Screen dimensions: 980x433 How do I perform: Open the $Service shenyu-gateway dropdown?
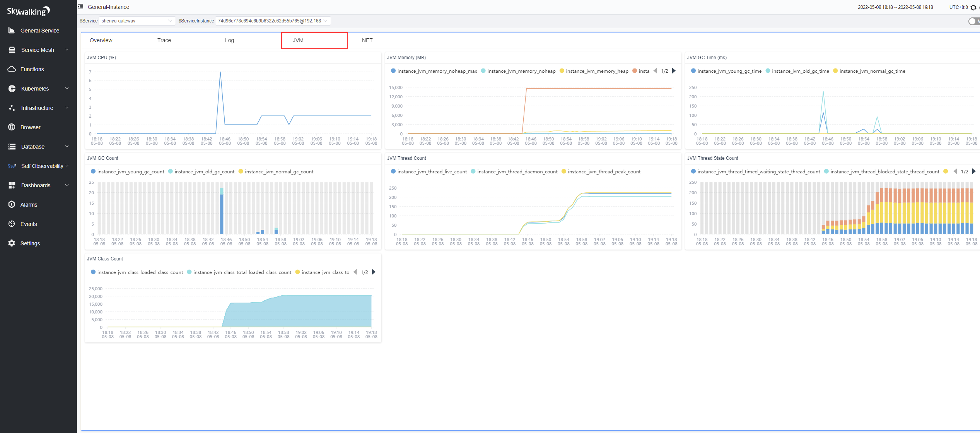tap(137, 21)
